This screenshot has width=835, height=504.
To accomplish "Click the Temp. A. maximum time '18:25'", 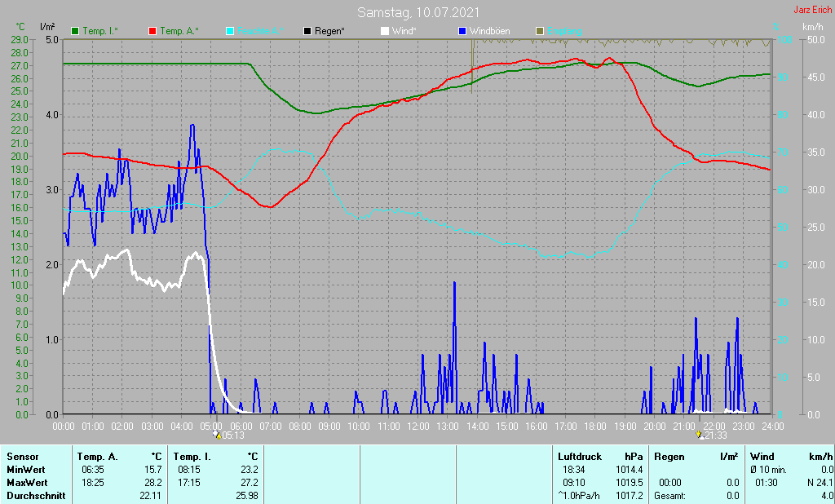I will point(93,483).
